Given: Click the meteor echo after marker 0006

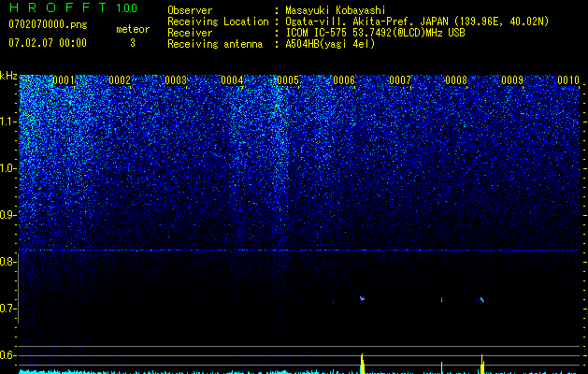Looking at the screenshot, I should point(362,298).
